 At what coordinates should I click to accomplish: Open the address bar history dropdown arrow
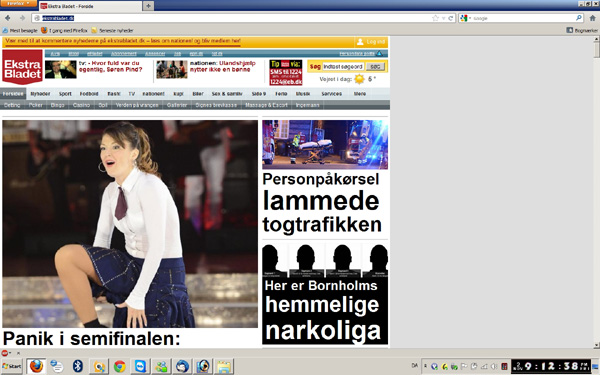tap(443, 18)
